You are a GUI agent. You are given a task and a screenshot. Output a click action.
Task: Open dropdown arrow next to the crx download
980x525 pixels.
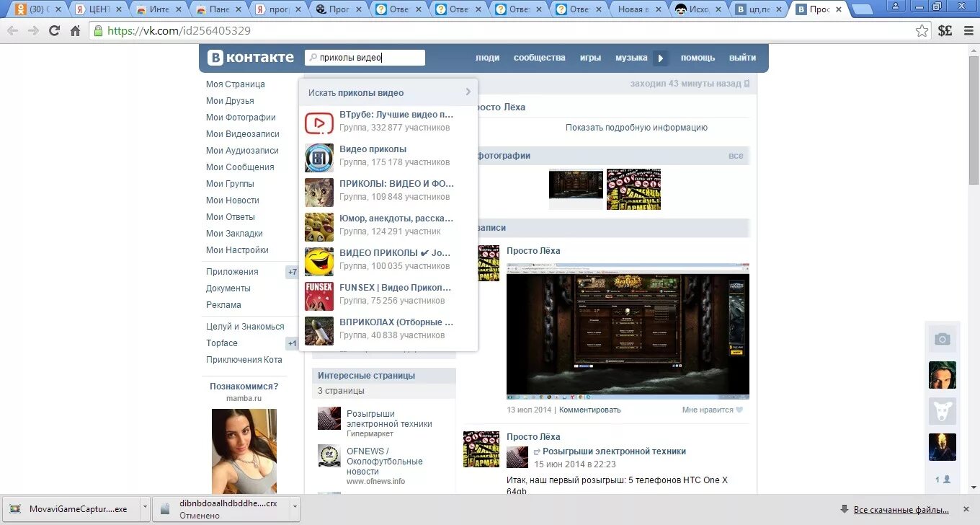pyautogui.click(x=294, y=508)
